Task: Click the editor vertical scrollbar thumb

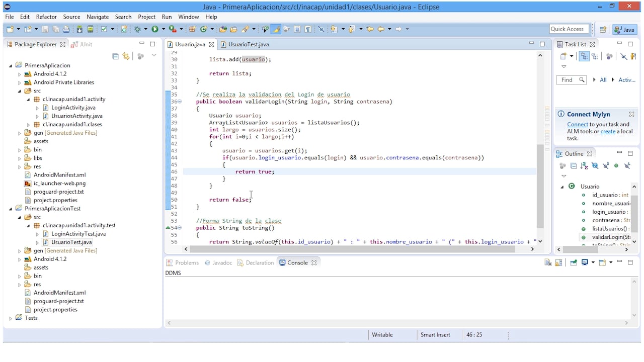Action: pos(540,186)
